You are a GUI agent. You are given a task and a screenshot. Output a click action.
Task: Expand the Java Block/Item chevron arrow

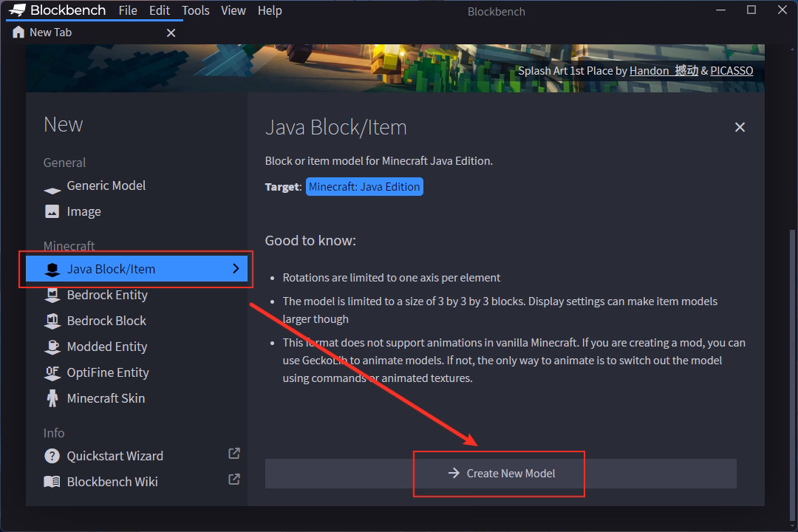[x=236, y=269]
